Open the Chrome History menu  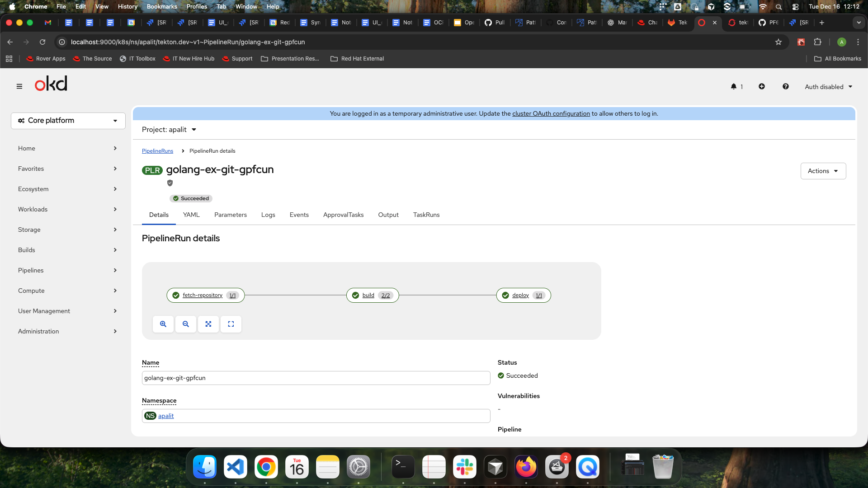click(127, 6)
